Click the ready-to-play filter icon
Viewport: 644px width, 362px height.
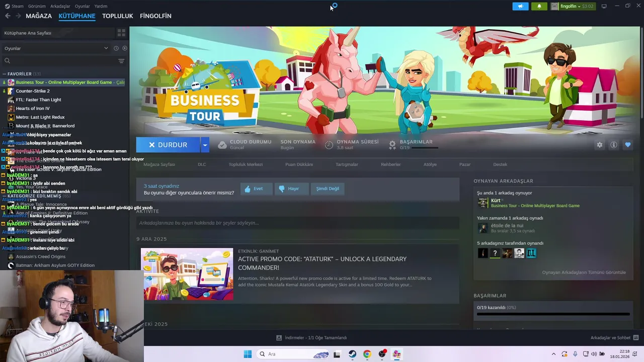point(125,48)
